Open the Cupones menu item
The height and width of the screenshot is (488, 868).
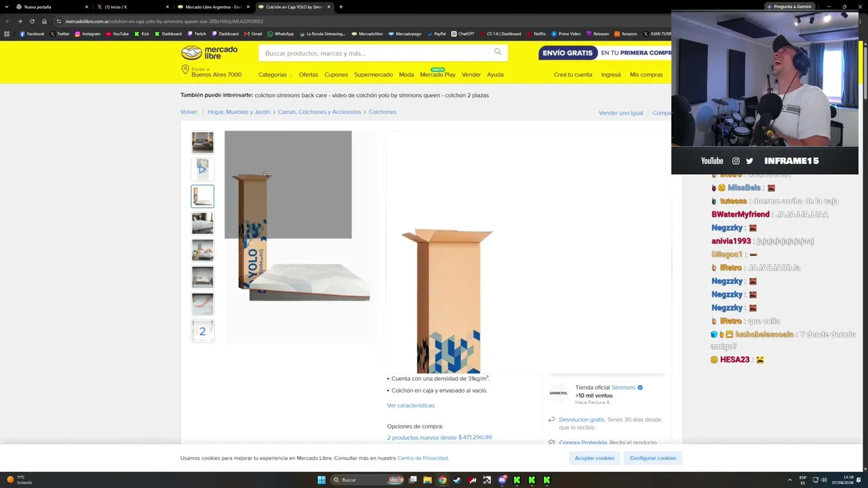[x=336, y=75]
